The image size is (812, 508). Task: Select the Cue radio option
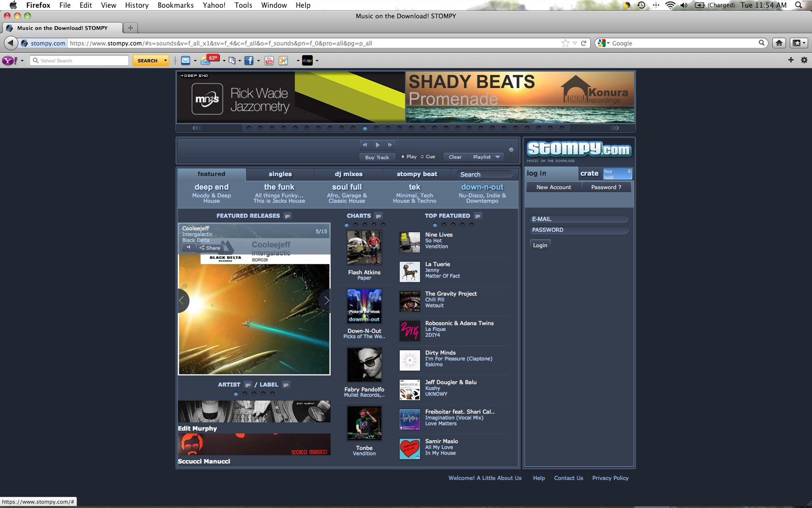point(422,157)
